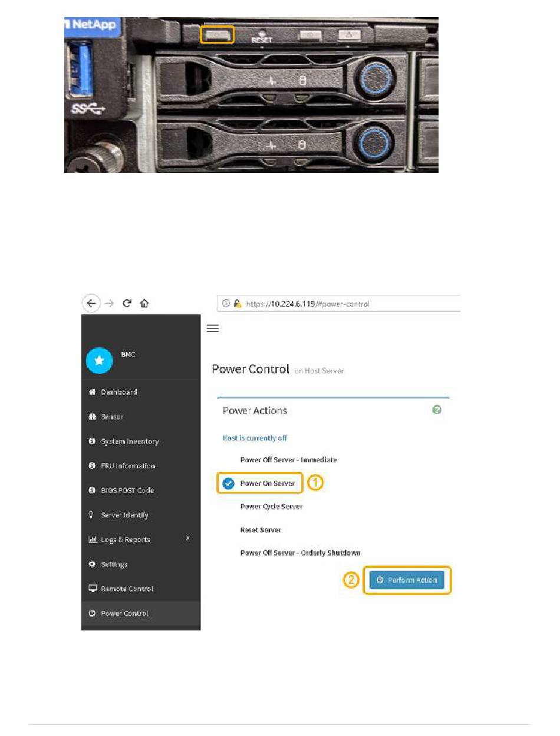
Task: Click the browser back arrow button
Action: [x=90, y=304]
